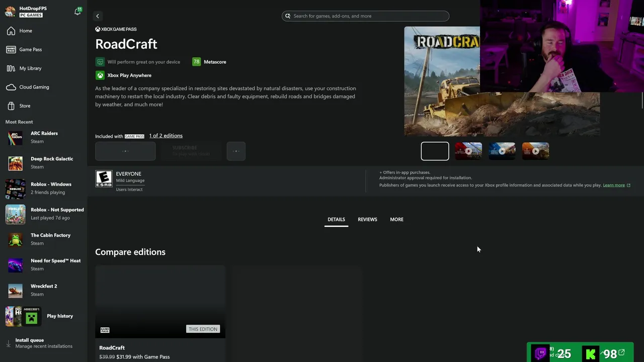Screen dimensions: 644x362
Task: Click the HotDropFPS profile avatar
Action: pos(10,11)
